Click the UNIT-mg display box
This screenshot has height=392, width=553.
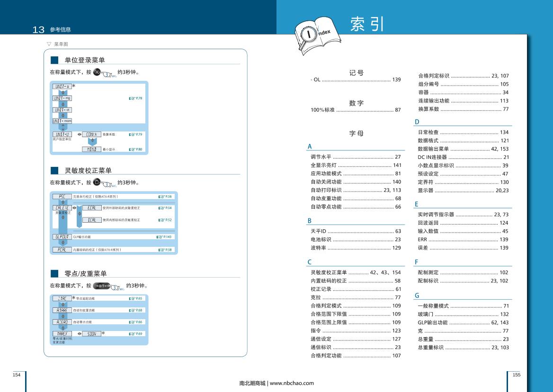[x=62, y=98]
